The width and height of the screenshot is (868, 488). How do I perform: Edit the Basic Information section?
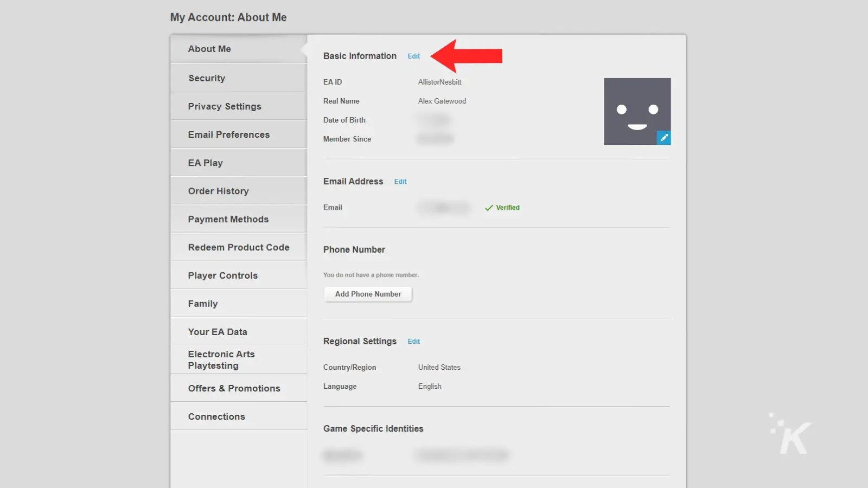pyautogui.click(x=413, y=56)
